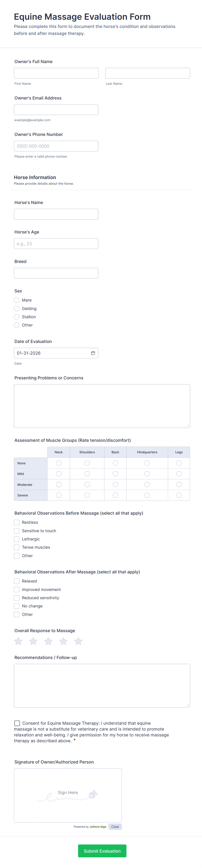
Task: Select Mare as the horse's sex
Action: pyautogui.click(x=17, y=300)
